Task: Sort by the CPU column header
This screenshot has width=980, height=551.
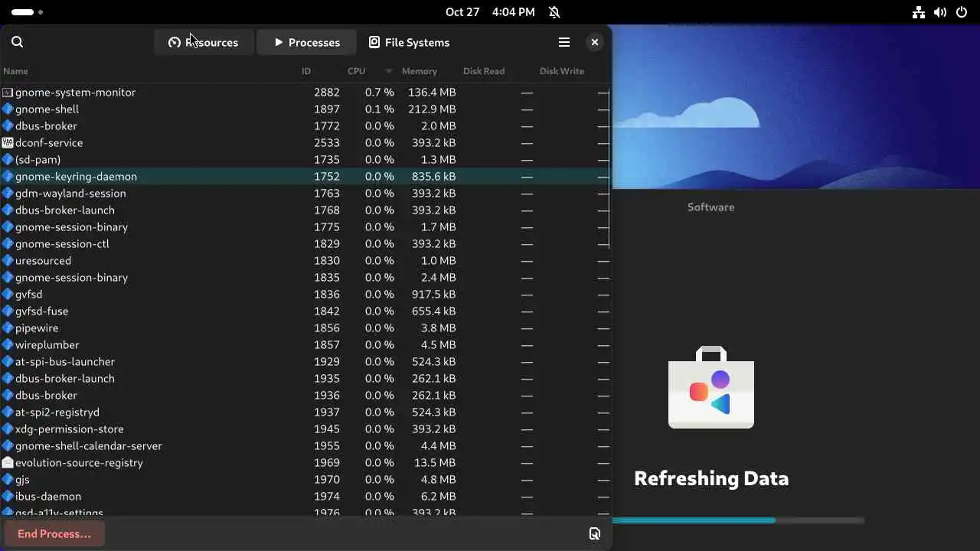Action: (357, 71)
